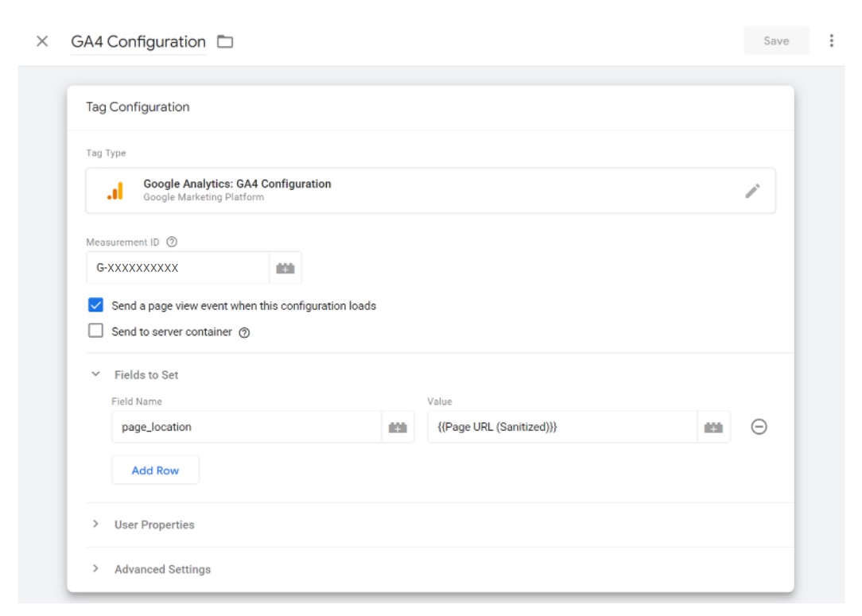Collapse the Fields to Set section
Screen dimensions: 862x616
[96, 374]
